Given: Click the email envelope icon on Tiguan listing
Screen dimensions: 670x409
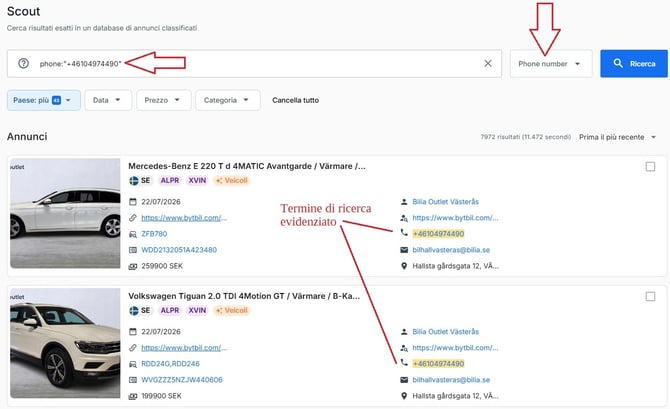Looking at the screenshot, I should tap(404, 380).
